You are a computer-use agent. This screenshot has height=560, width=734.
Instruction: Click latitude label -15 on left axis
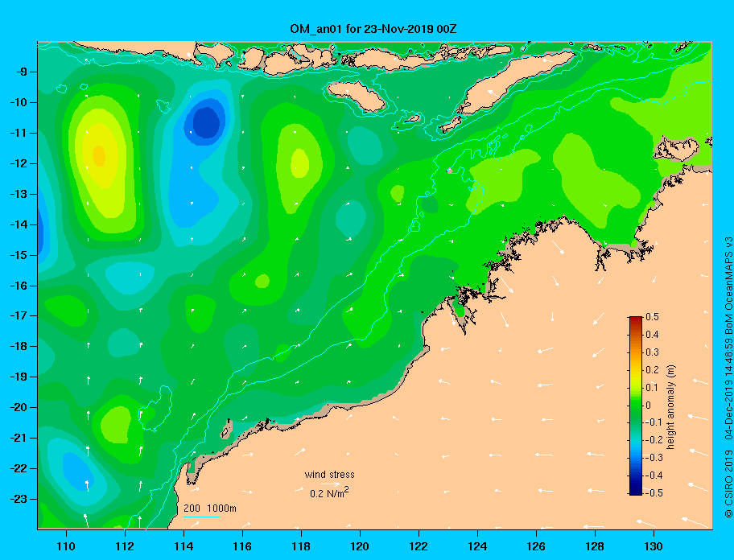click(19, 255)
